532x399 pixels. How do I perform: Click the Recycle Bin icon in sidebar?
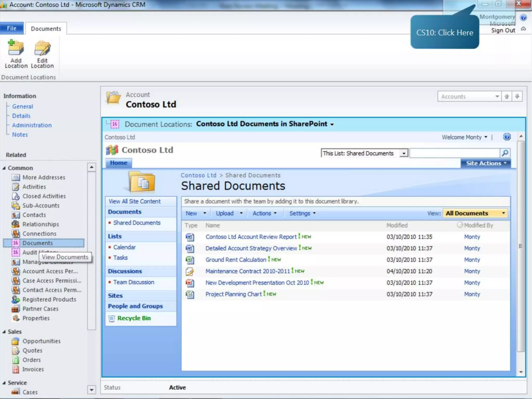tap(111, 318)
